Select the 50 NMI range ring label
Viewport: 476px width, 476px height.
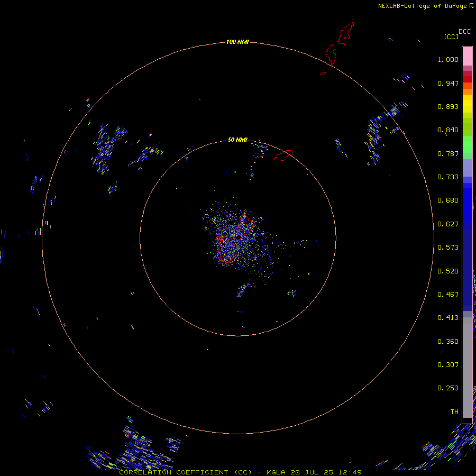[x=237, y=140]
